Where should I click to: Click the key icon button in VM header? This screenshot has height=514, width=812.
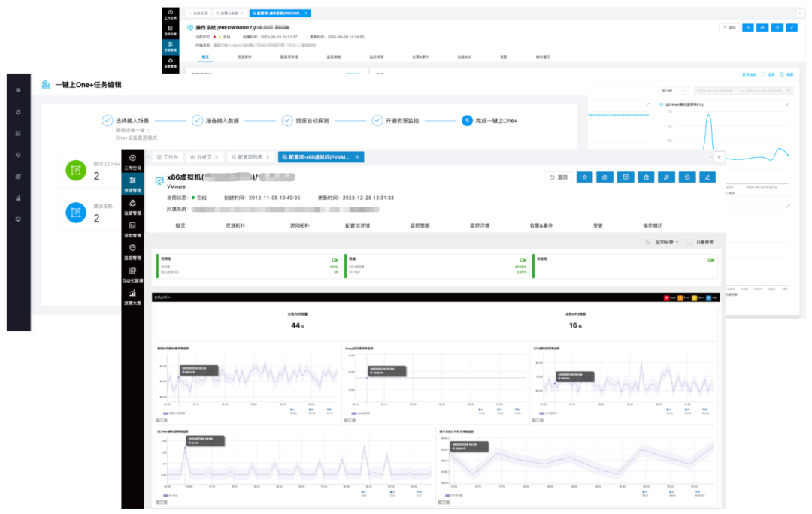(x=666, y=177)
